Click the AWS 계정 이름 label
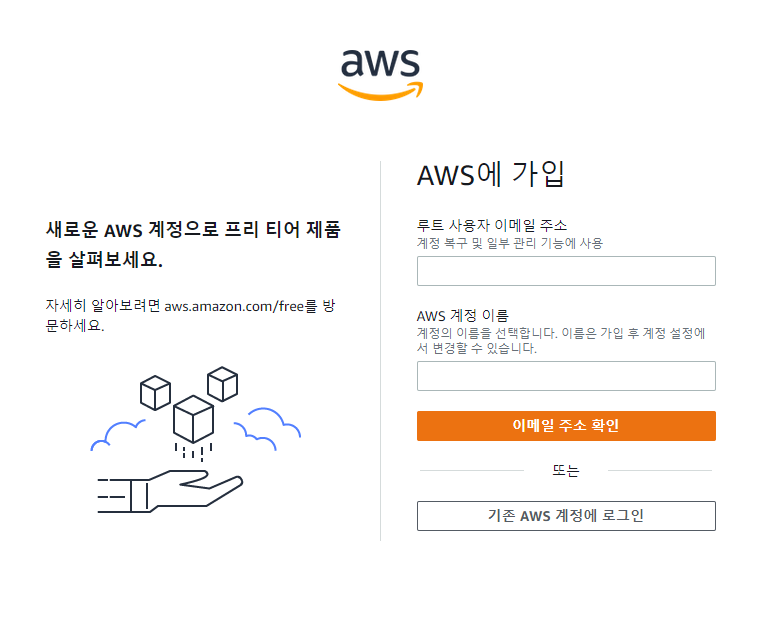This screenshot has width=761, height=622. (x=463, y=316)
